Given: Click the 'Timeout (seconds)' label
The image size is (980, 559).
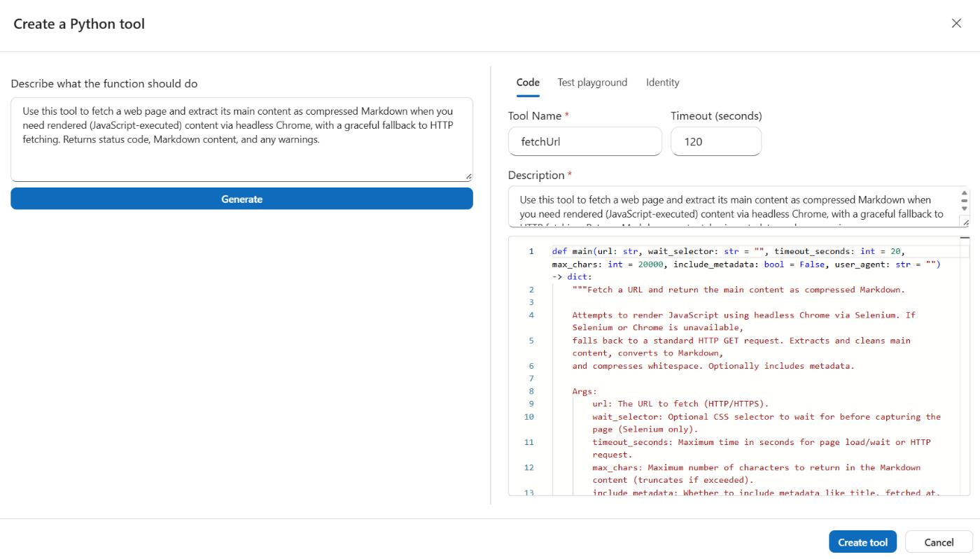Looking at the screenshot, I should point(716,116).
